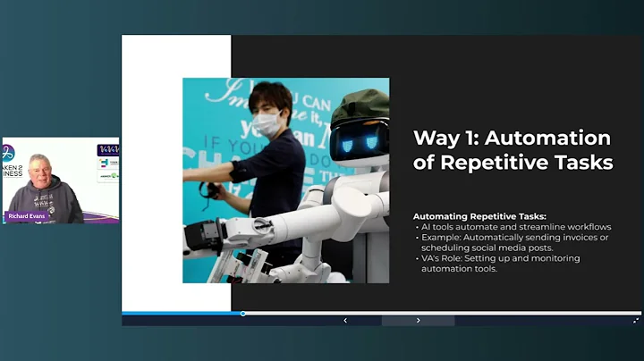Screen dimensions: 644x361
Task: Click the 'VA's Role: Setting up' bullet
Action: click(x=498, y=264)
